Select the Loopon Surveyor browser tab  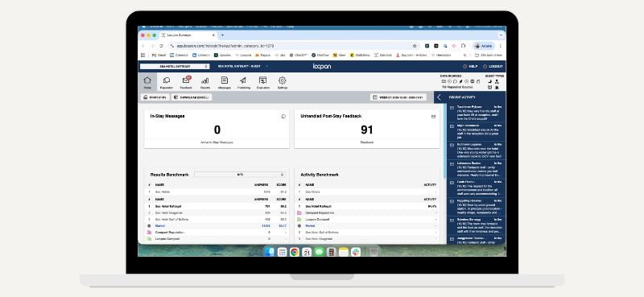pyautogui.click(x=187, y=35)
